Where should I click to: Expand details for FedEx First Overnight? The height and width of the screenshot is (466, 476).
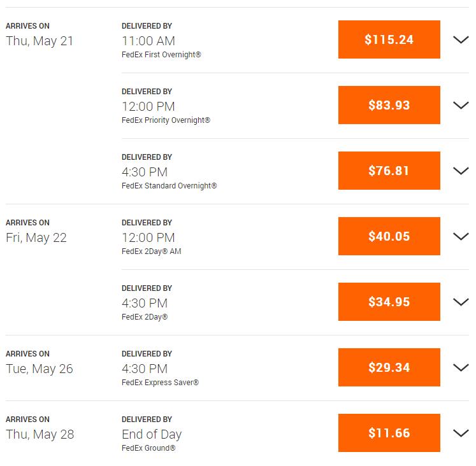pyautogui.click(x=461, y=39)
